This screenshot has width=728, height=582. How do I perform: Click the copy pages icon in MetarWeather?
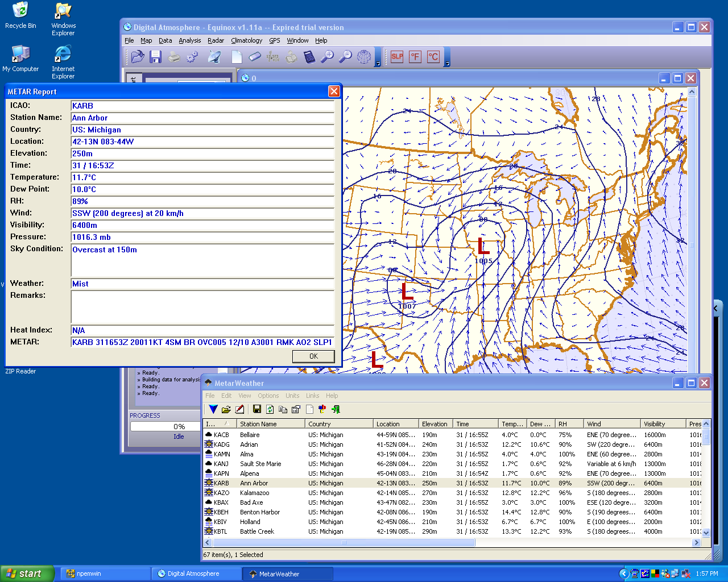(x=283, y=409)
